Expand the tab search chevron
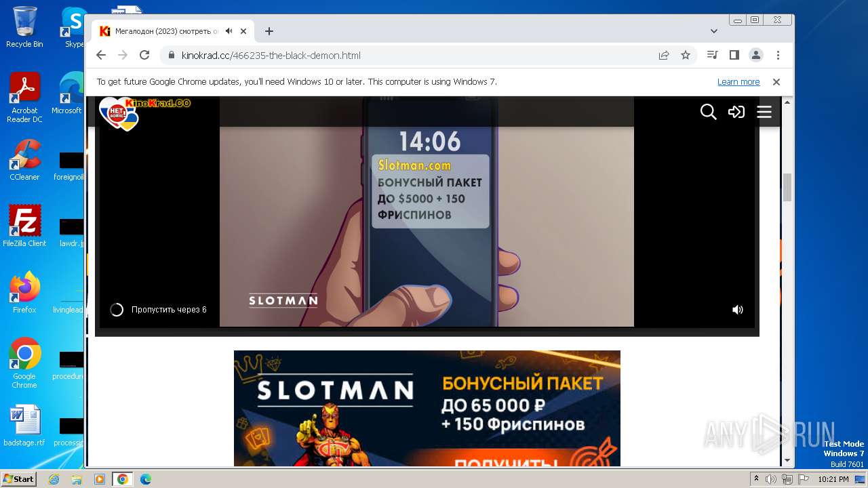Viewport: 868px width, 488px height. (x=714, y=31)
